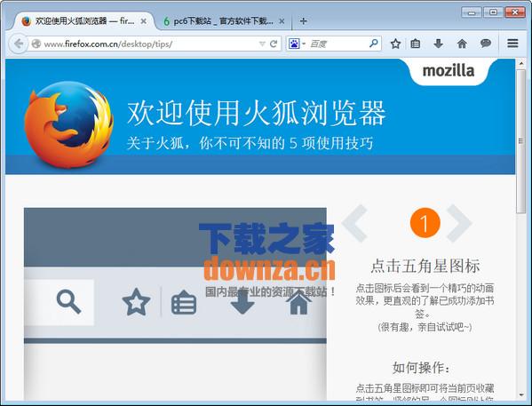The height and width of the screenshot is (406, 532).
Task: Bookmark this page with the star icon
Action: tap(395, 44)
